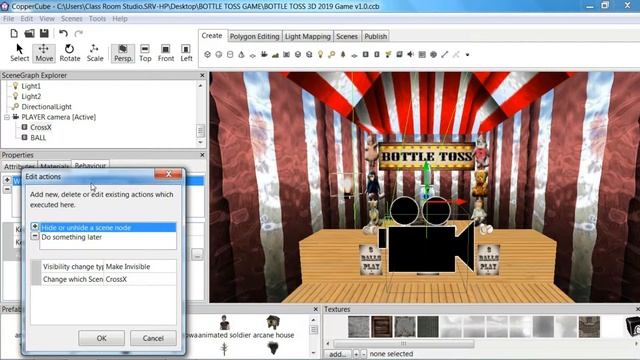Click the diagonal line path icon

[x=444, y=54]
